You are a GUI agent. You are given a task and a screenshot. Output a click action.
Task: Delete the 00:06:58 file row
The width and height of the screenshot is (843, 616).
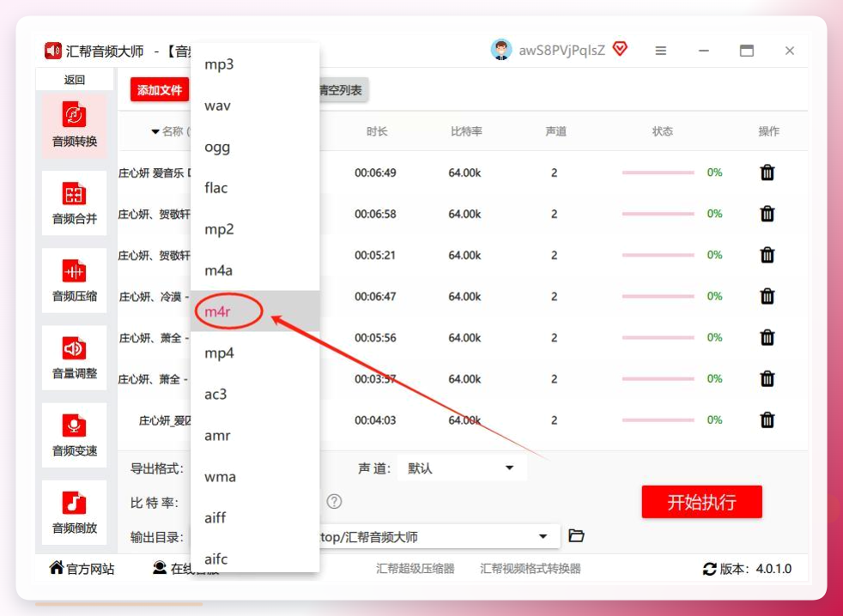pos(767,214)
